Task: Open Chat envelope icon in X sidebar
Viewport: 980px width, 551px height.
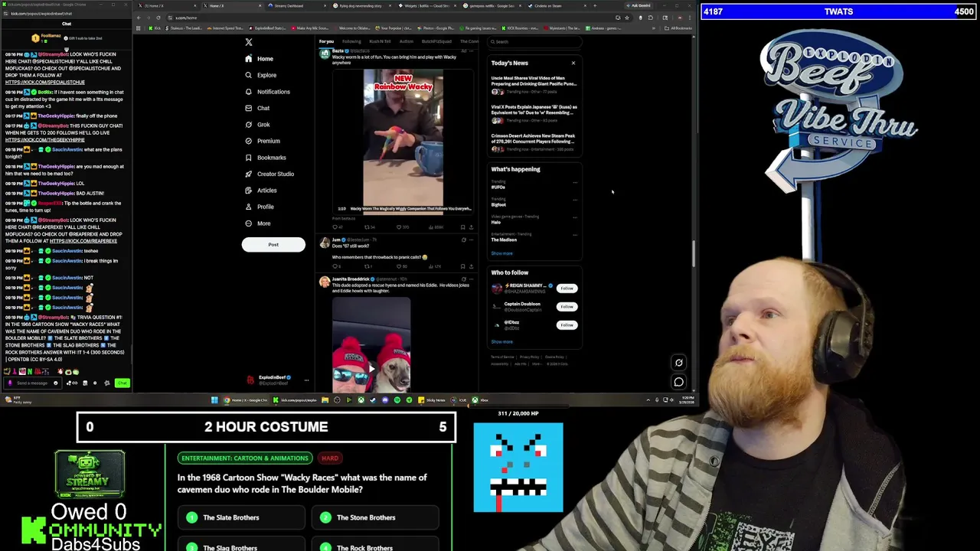Action: tap(248, 108)
